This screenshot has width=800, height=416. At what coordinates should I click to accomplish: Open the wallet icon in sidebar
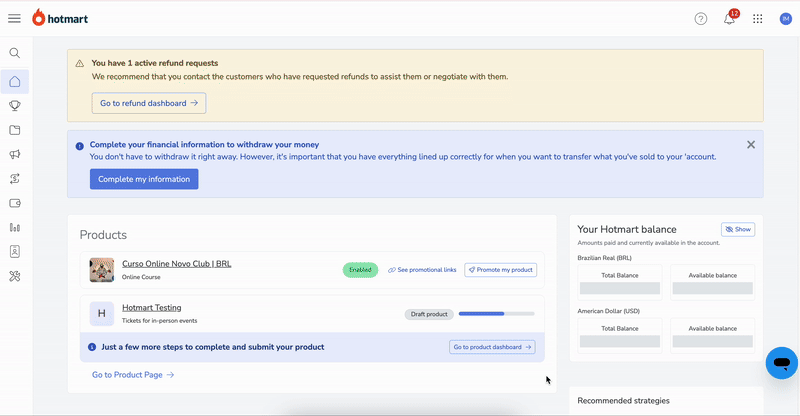(15, 203)
